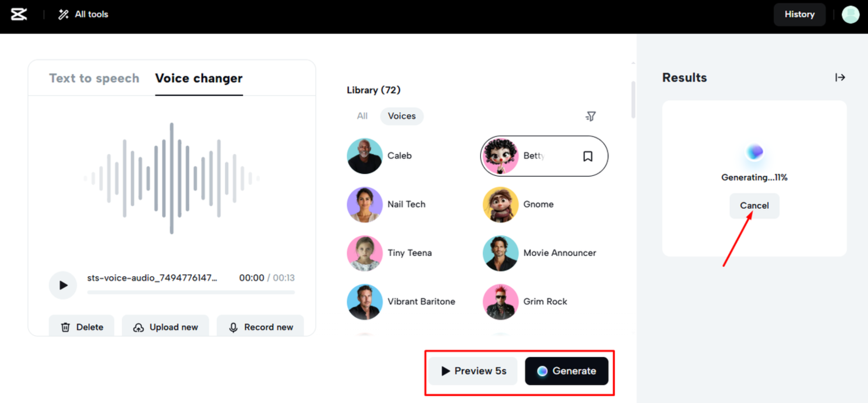Click the Generate button
This screenshot has height=403, width=868.
(566, 371)
